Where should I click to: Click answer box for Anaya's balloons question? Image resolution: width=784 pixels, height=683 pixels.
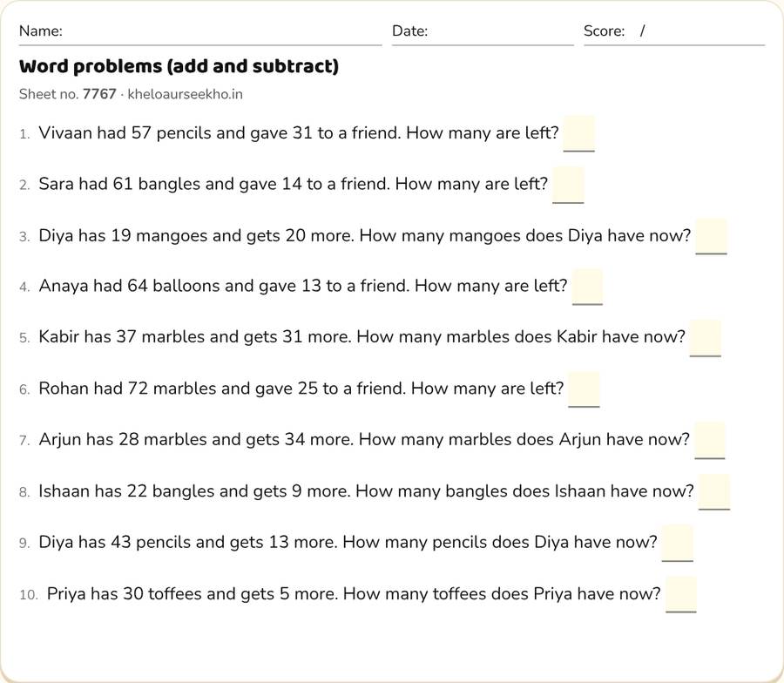pos(587,287)
